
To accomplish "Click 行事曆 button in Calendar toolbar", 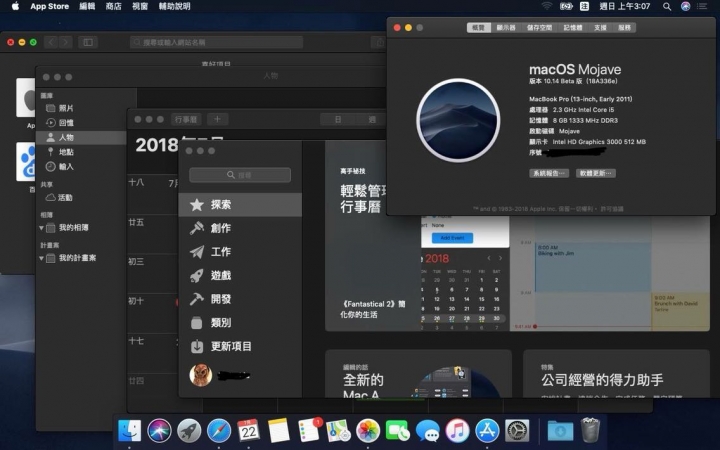I will (186, 119).
